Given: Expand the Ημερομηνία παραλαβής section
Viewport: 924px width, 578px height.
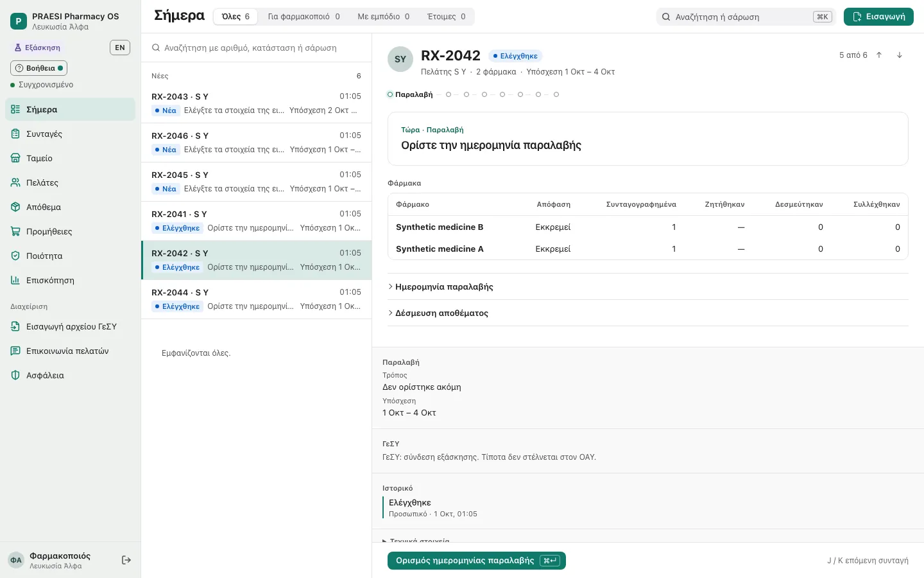Looking at the screenshot, I should tap(648, 286).
